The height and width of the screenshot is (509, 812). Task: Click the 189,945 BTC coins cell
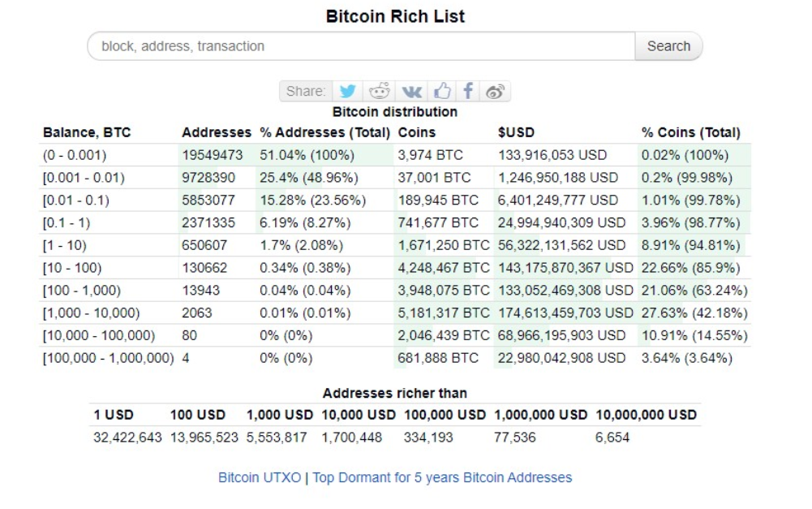pyautogui.click(x=438, y=200)
